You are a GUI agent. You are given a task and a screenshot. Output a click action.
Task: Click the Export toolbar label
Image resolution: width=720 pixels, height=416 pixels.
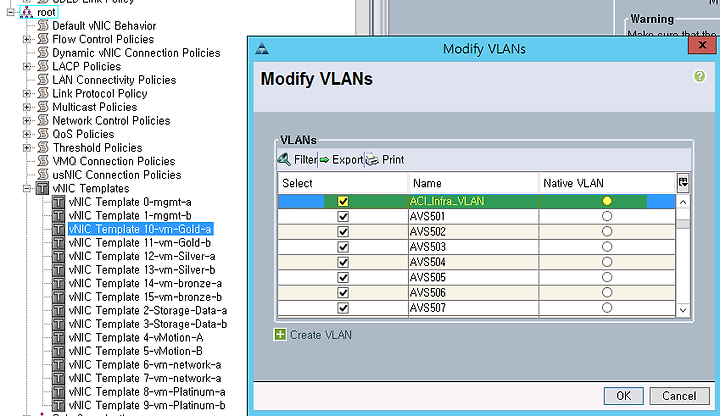tap(347, 160)
